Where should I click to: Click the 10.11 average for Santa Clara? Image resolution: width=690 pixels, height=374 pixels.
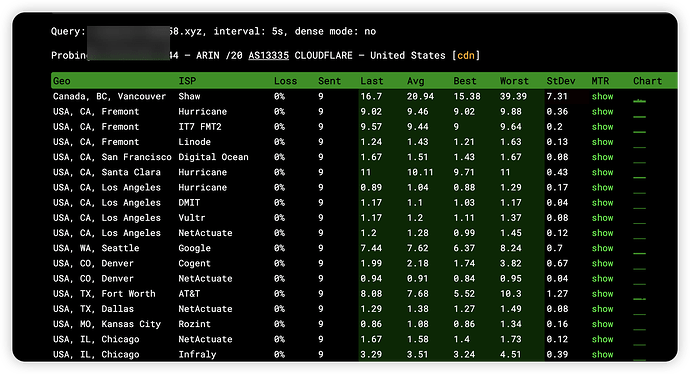[x=420, y=172]
